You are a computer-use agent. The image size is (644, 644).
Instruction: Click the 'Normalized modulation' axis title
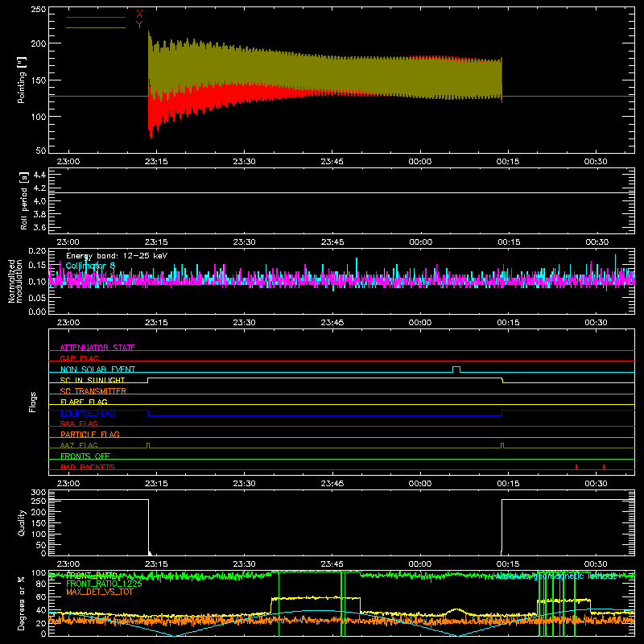point(15,281)
